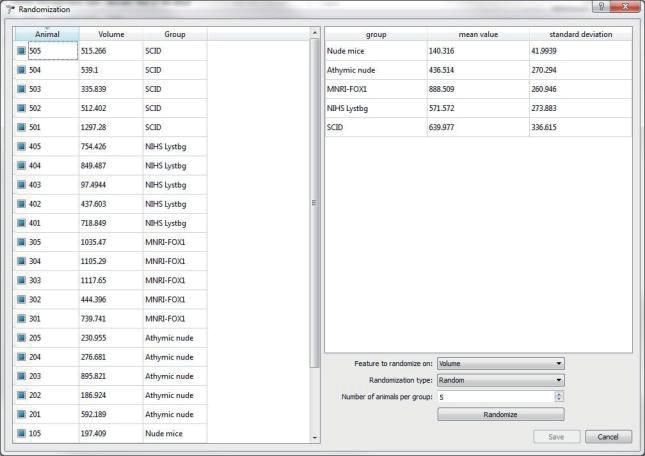Click the 'group' column header in summary table
Screen dimensions: 645x456
376,35
